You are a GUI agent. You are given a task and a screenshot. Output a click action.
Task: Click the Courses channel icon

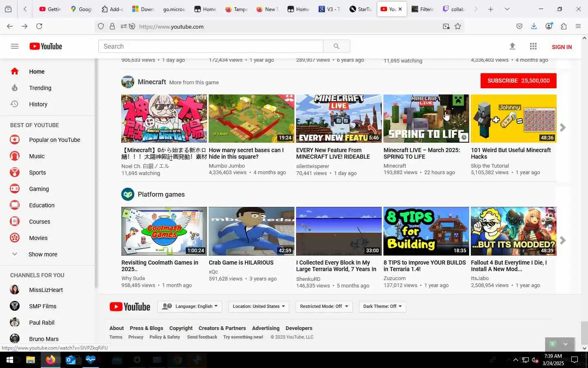(15, 222)
